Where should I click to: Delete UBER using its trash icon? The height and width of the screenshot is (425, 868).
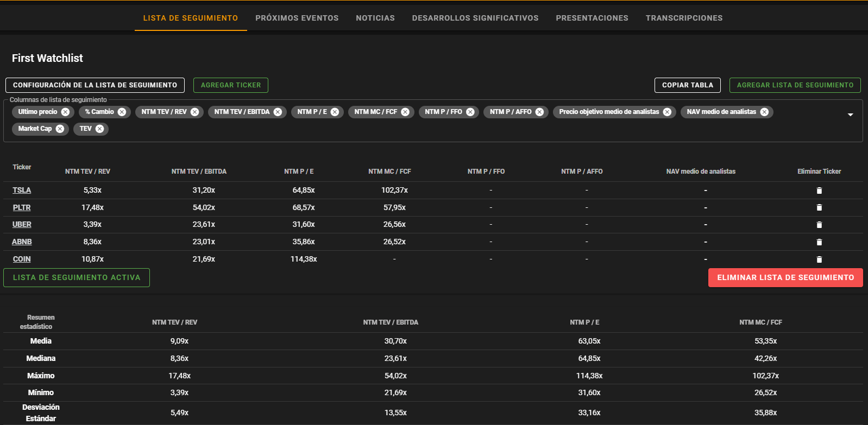coord(819,225)
